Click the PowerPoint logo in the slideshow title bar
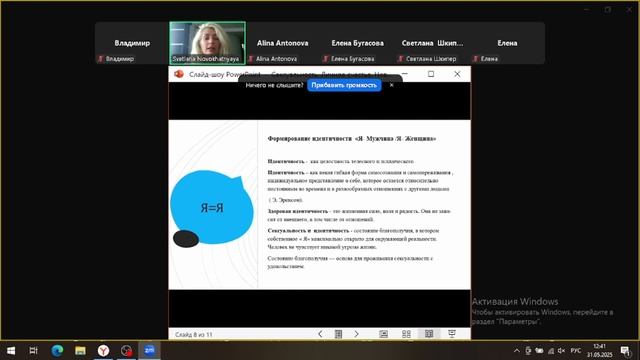Image resolution: width=640 pixels, height=360 pixels. point(179,74)
